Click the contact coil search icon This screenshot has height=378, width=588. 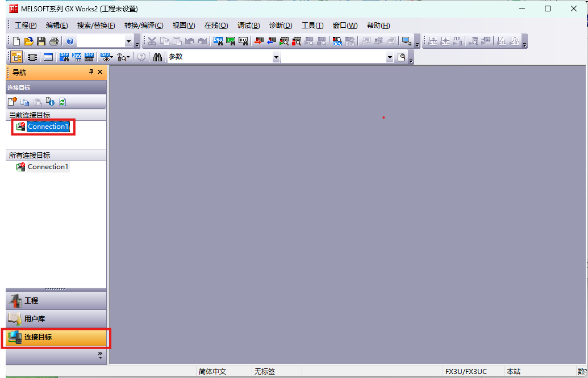[x=243, y=41]
